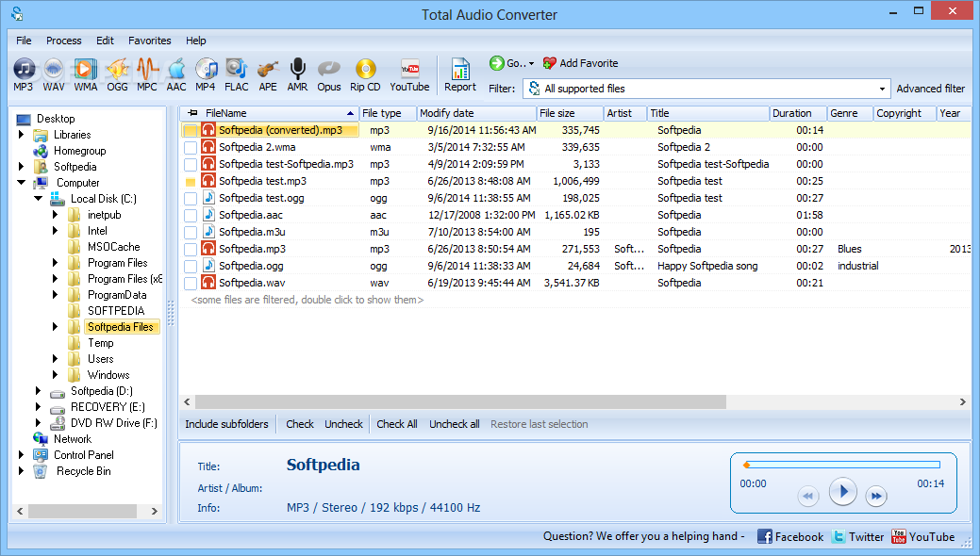Open the Favorites menu
This screenshot has height=556, width=980.
coord(150,41)
